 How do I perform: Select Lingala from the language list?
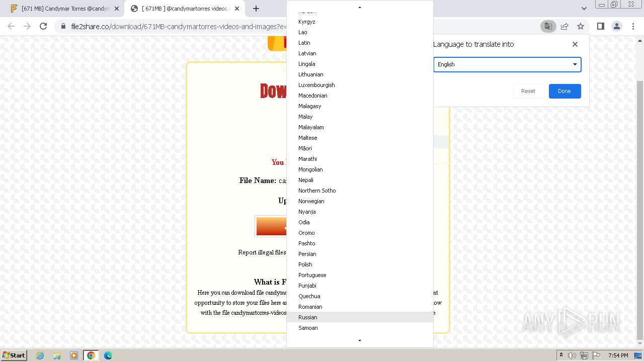coord(360,64)
